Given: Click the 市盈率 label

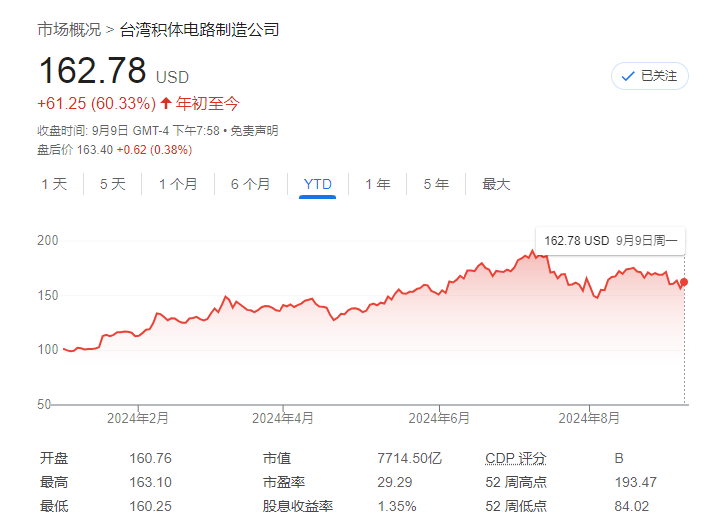Looking at the screenshot, I should tap(284, 482).
